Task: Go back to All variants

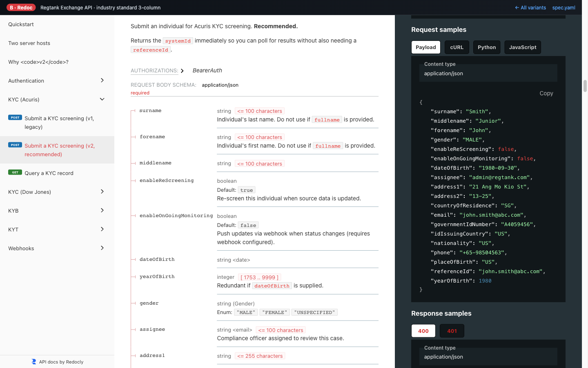Action: [530, 7]
